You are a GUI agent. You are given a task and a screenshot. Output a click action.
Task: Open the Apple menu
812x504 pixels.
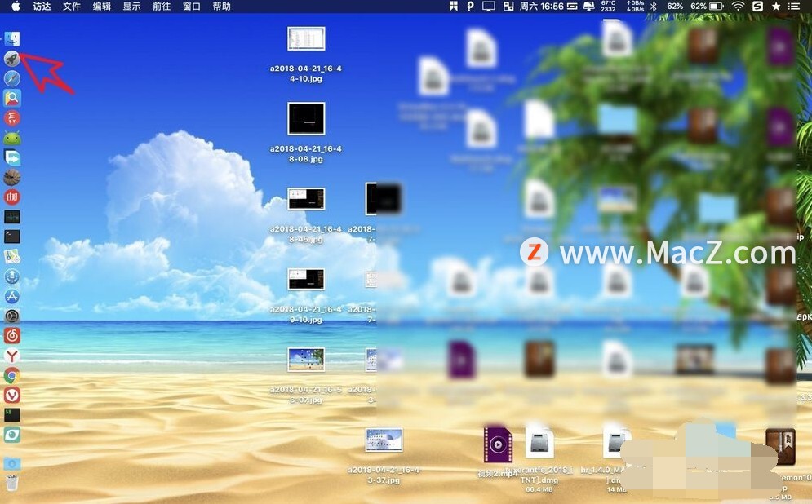pyautogui.click(x=16, y=7)
